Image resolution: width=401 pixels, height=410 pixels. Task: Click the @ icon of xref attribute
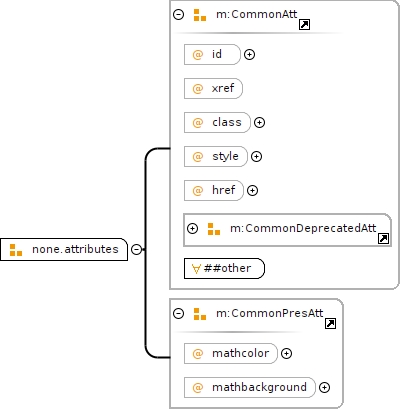tap(198, 88)
